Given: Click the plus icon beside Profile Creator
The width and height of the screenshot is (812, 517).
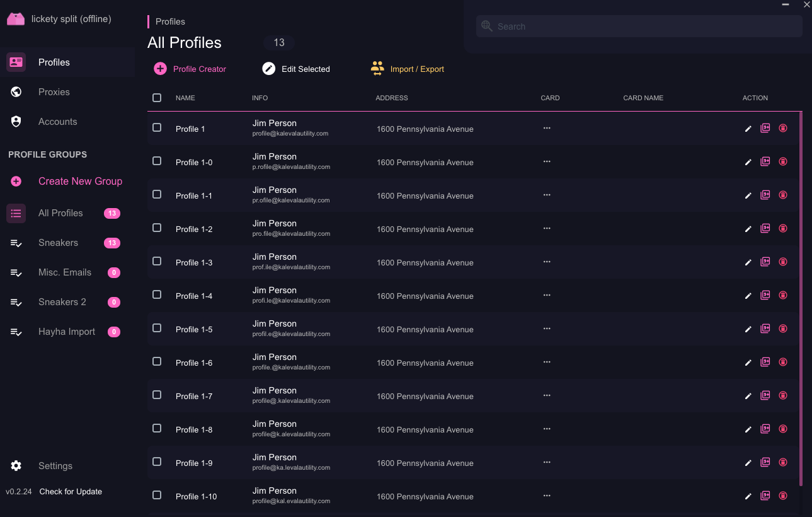Looking at the screenshot, I should point(161,69).
